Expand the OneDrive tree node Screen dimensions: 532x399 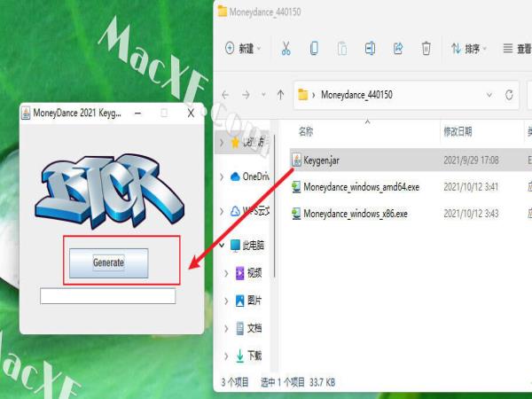[222, 176]
